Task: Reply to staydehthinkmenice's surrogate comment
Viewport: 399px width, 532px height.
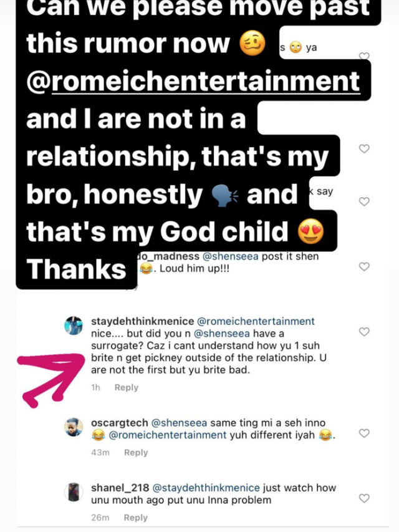Action: tap(126, 387)
